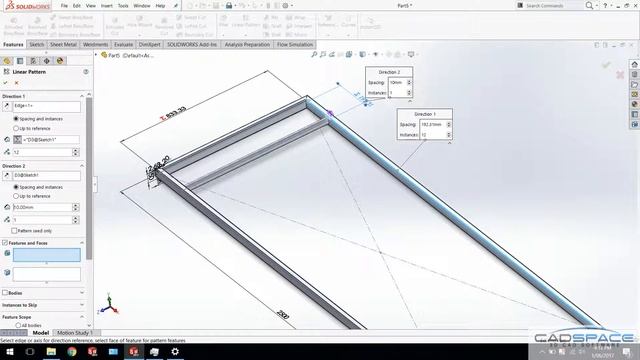Screen dimensions: 640x360
Task: Click Features to Pattern blue selection box
Action: click(47, 255)
